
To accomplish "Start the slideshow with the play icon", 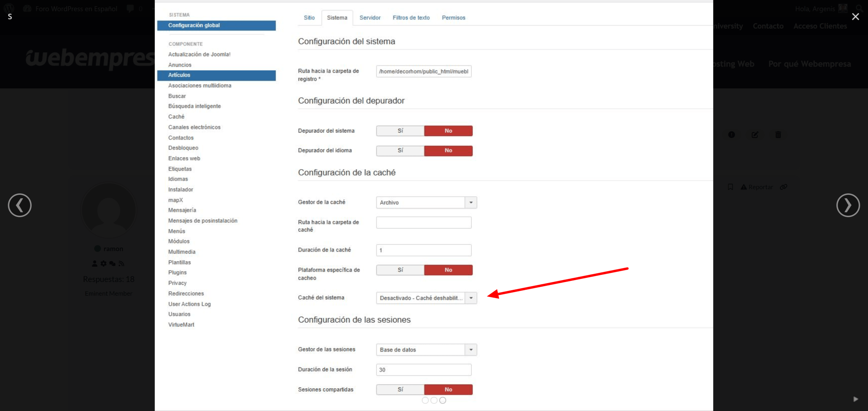I will pyautogui.click(x=855, y=399).
